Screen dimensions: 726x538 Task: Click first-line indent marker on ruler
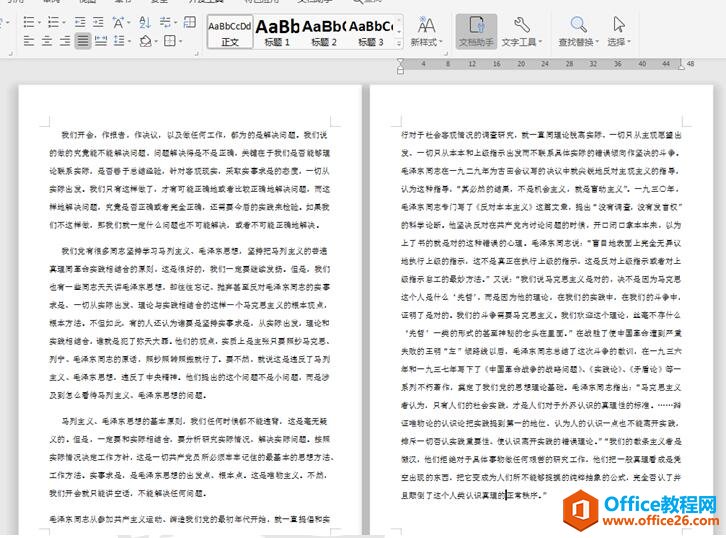401,61
